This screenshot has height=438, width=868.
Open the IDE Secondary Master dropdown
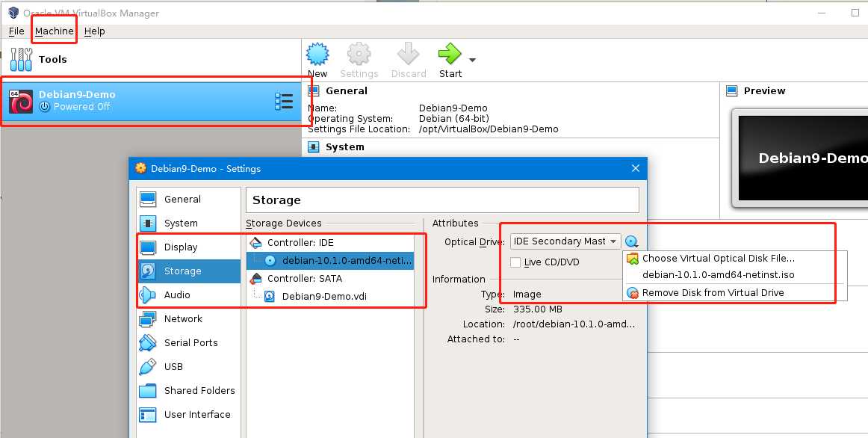[x=565, y=241]
